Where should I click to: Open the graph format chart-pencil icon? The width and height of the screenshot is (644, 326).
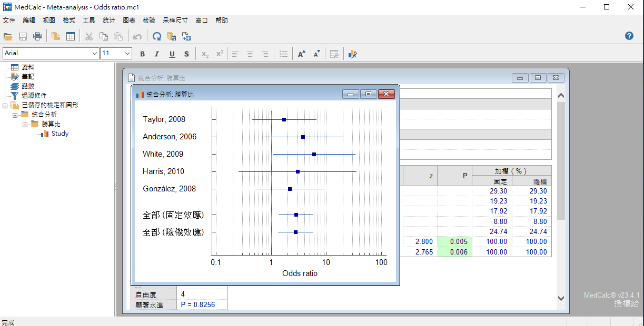tap(352, 54)
